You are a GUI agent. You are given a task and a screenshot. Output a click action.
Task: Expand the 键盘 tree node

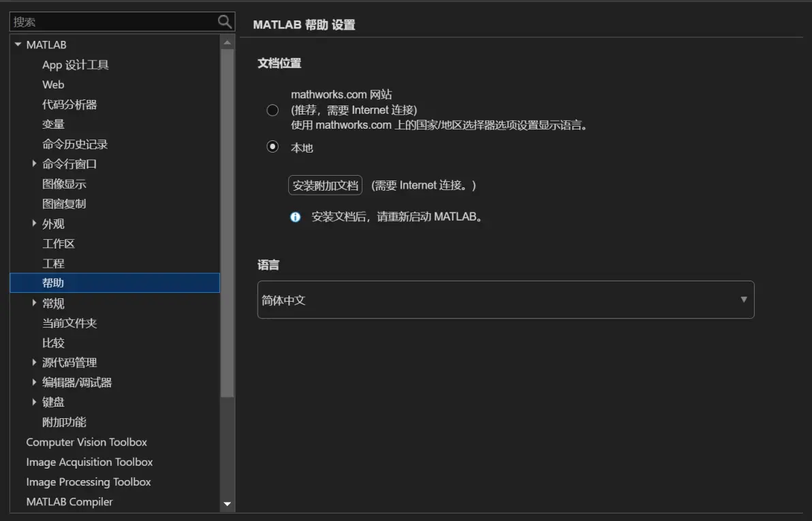tap(34, 402)
